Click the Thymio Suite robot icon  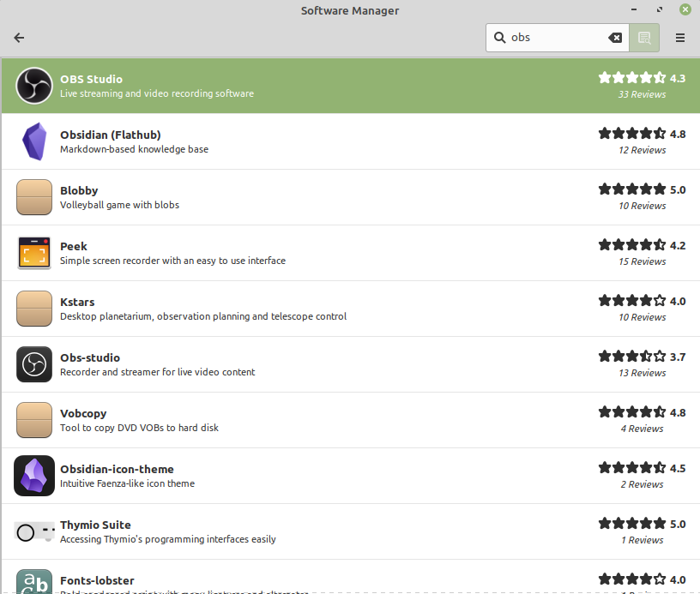(x=34, y=531)
